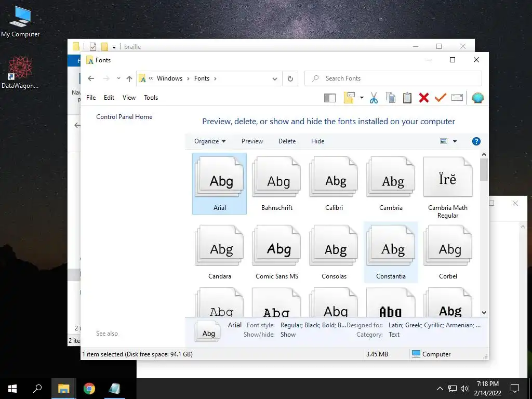Click the Copy icon in toolbar
The width and height of the screenshot is (532, 399).
[391, 98]
